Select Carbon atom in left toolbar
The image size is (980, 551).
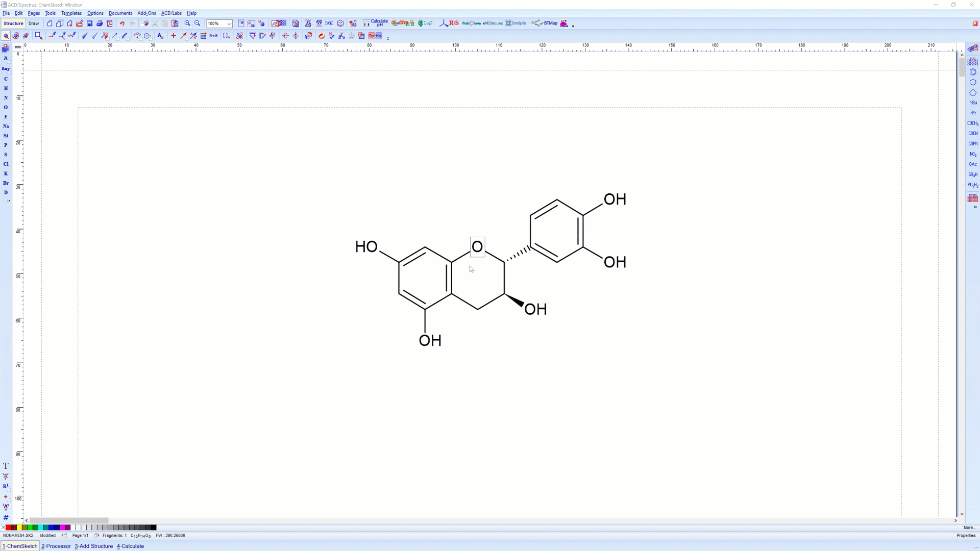coord(6,79)
